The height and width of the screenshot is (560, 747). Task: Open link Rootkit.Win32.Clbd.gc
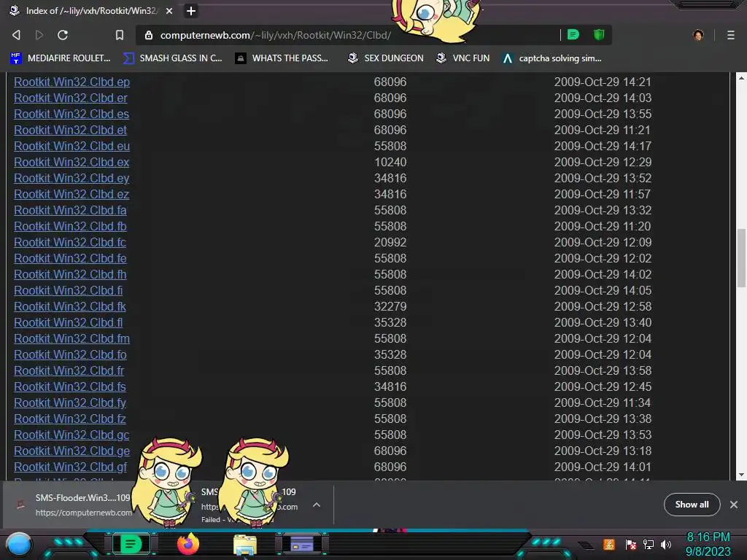tap(71, 435)
